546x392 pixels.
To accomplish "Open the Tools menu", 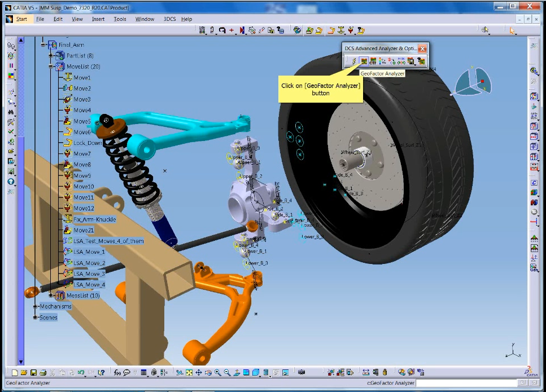I will [119, 19].
